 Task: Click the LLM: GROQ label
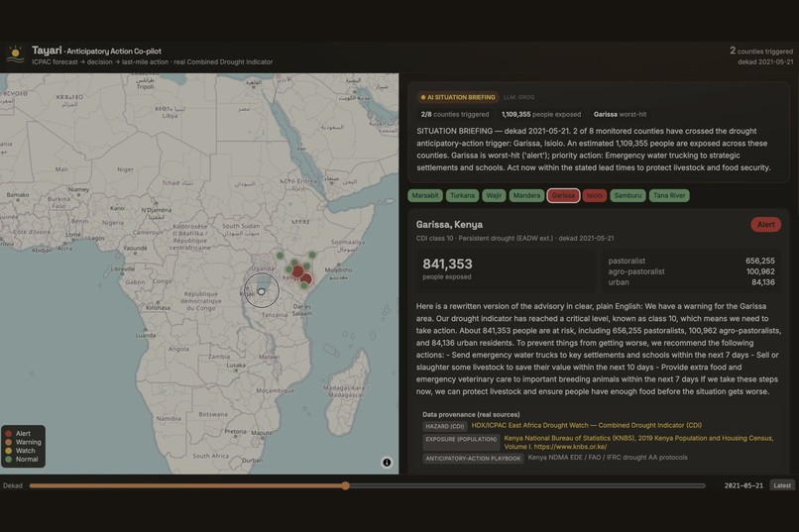point(518,97)
